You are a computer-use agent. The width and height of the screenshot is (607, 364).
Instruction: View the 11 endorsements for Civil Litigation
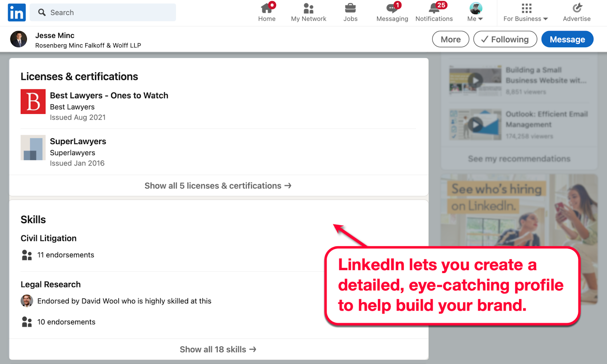66,255
